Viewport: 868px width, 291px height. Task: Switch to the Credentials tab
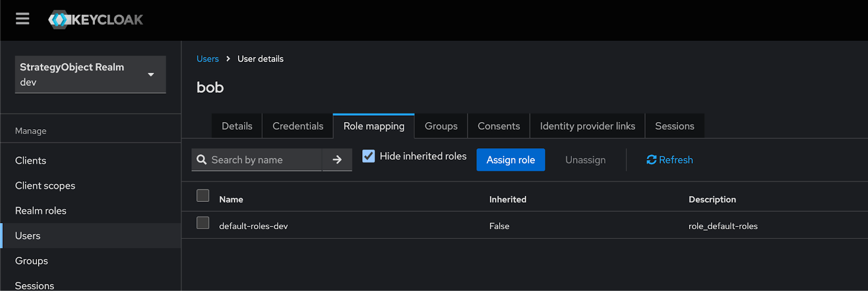coord(297,126)
